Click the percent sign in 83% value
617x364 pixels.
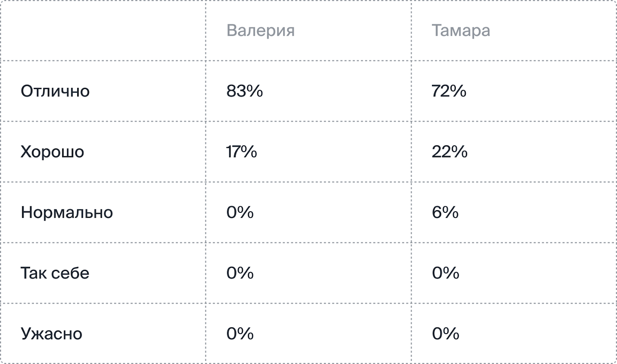pyautogui.click(x=255, y=91)
